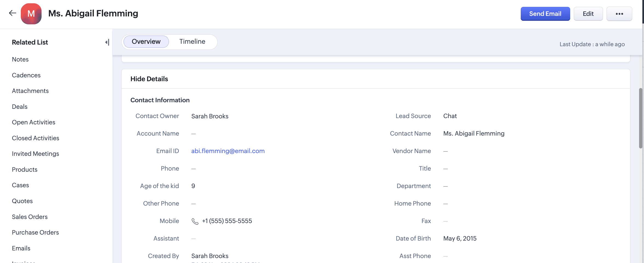This screenshot has height=263, width=644.
Task: Collapse the Related List sidebar
Action: pos(107,42)
